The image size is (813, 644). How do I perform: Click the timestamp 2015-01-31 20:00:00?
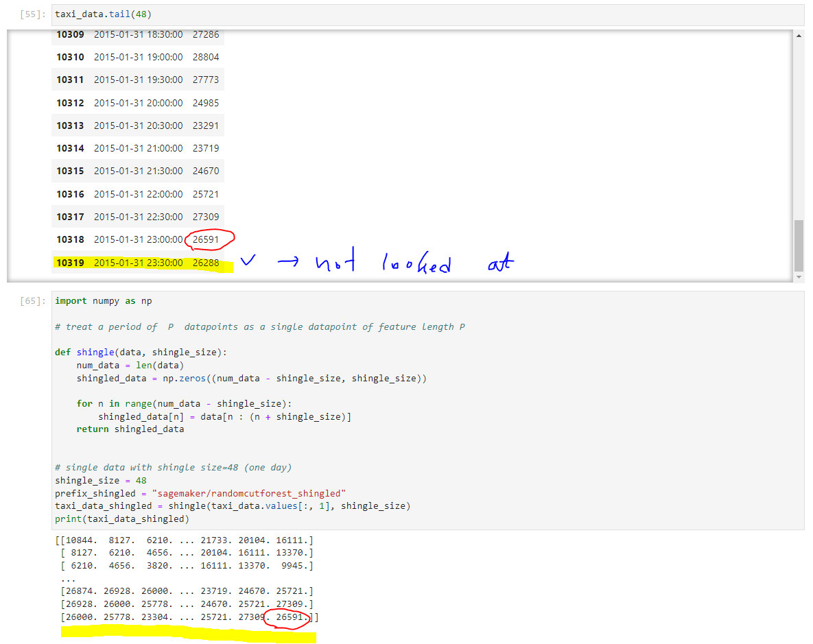(x=136, y=102)
